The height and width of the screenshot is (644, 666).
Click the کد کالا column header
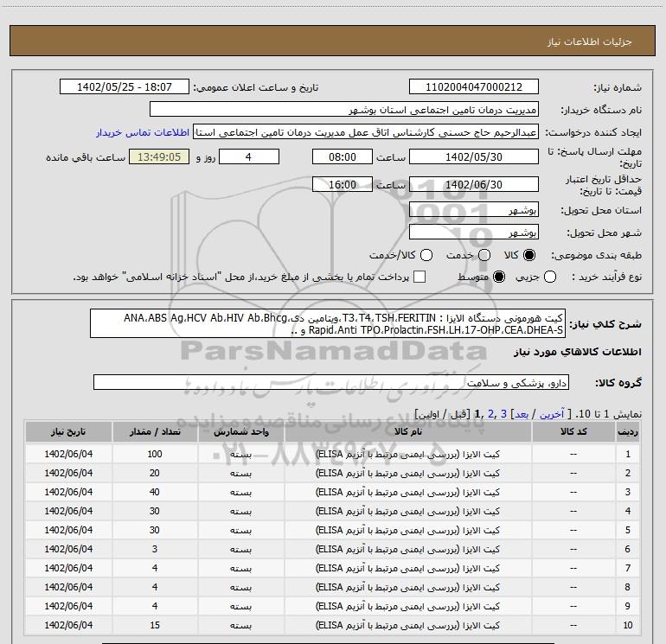pos(573,431)
